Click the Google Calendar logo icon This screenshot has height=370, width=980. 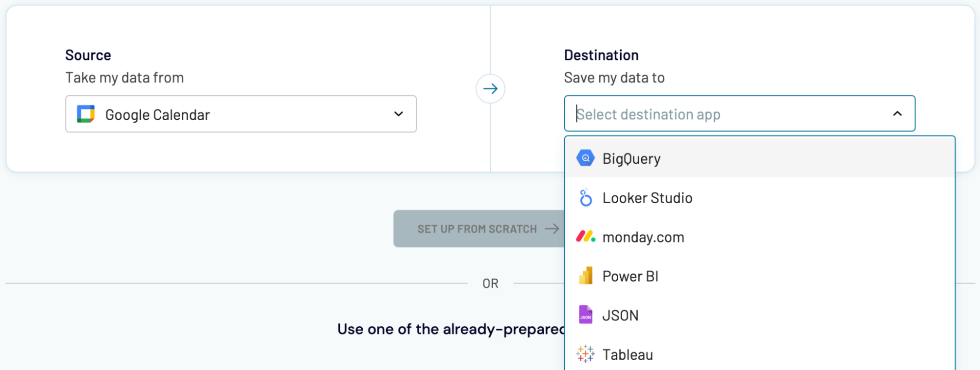click(86, 114)
